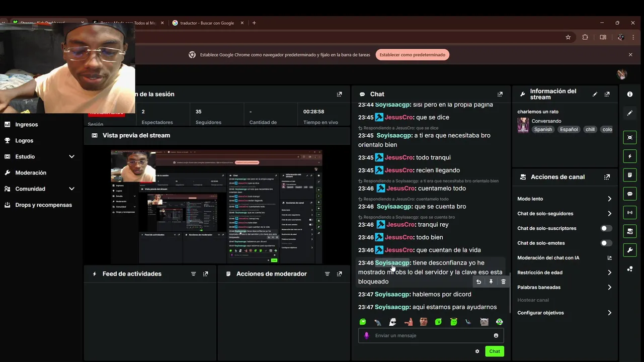
Task: Expand Palabras baneadas options
Action: pos(609,287)
